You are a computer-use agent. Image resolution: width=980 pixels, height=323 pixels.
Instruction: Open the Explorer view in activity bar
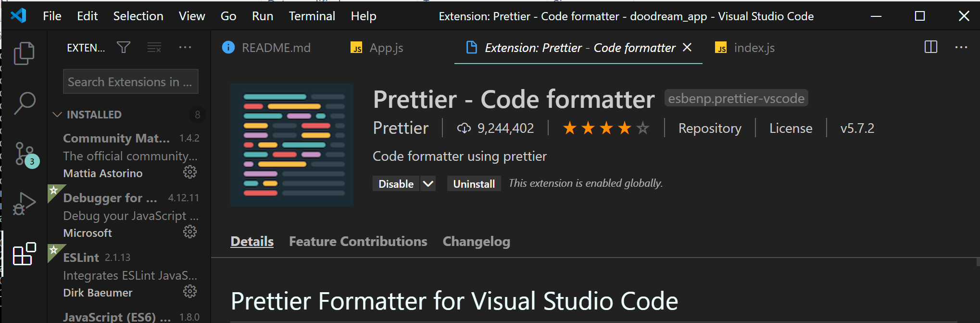pos(24,53)
